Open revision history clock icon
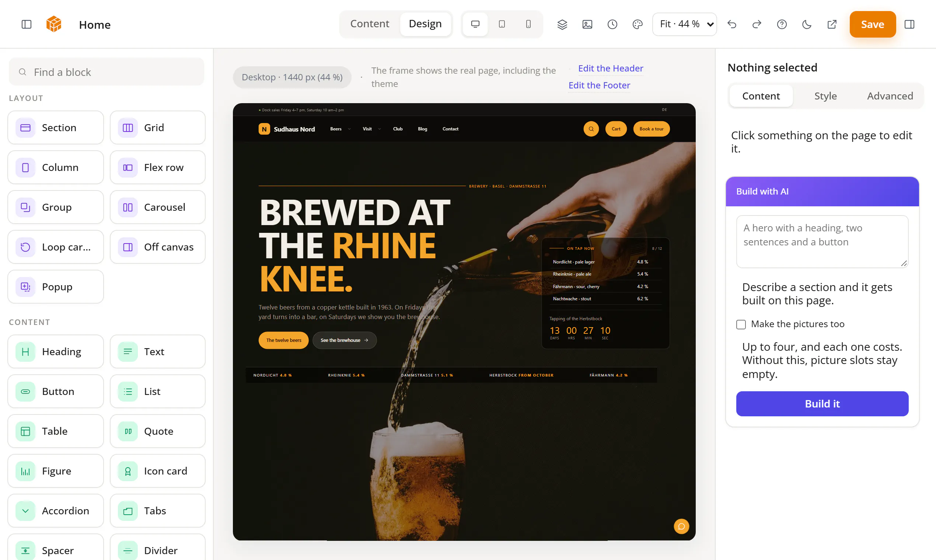Screen dimensions: 936x560 tap(612, 25)
